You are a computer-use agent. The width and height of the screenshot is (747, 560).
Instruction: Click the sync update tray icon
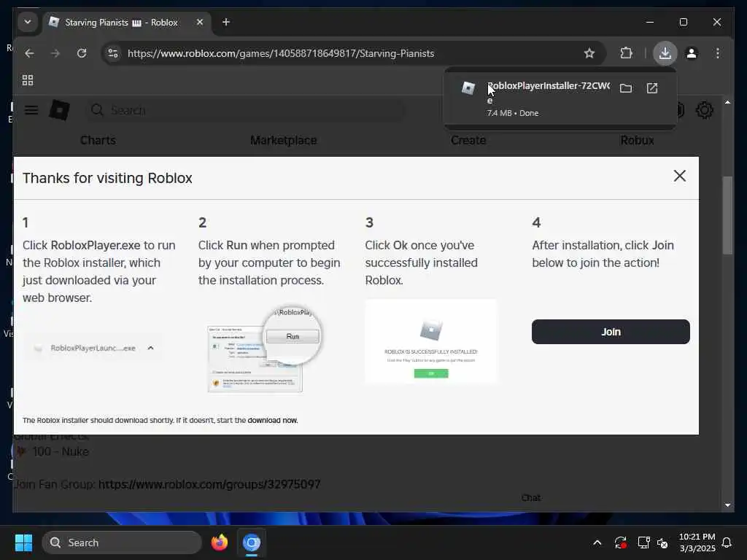click(x=620, y=542)
